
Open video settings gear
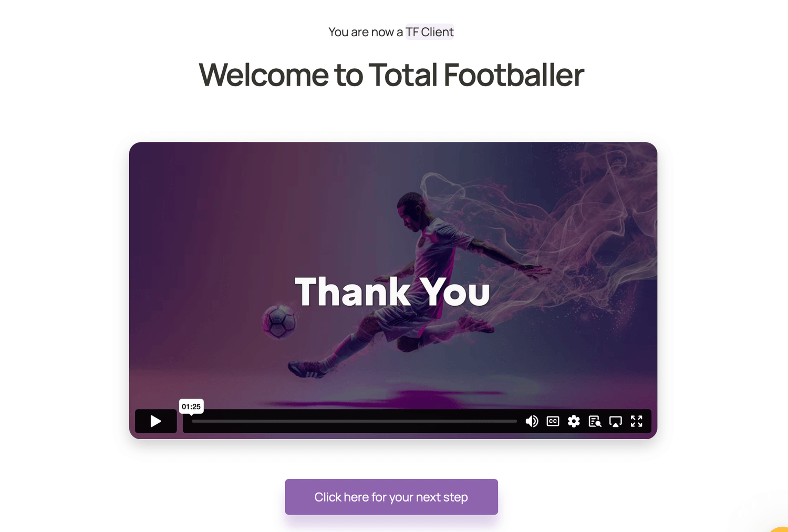pyautogui.click(x=574, y=421)
